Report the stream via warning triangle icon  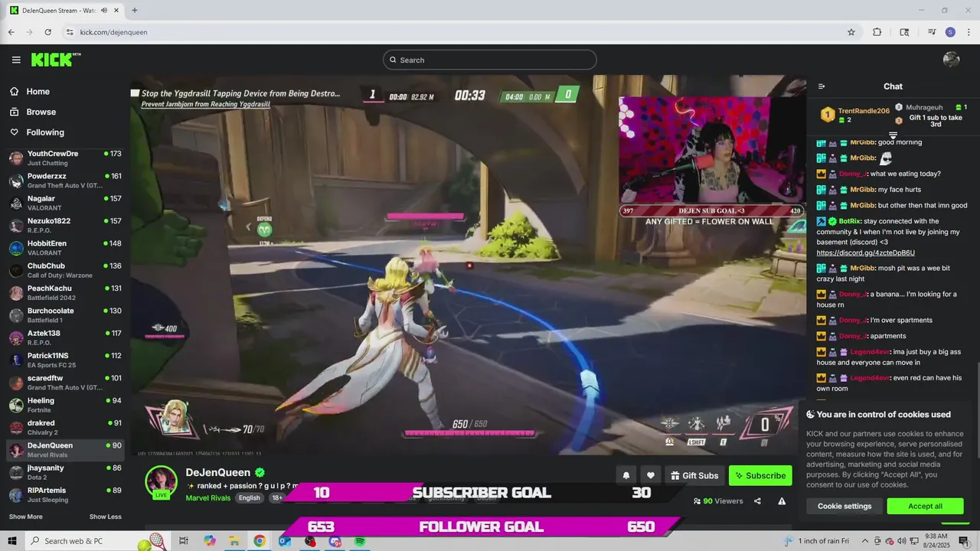(782, 501)
